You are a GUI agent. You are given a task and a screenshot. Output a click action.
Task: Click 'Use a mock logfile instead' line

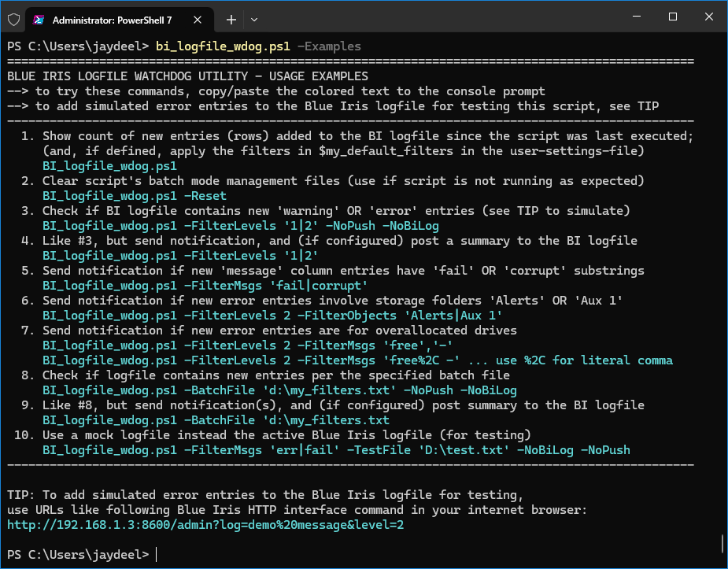(287, 435)
